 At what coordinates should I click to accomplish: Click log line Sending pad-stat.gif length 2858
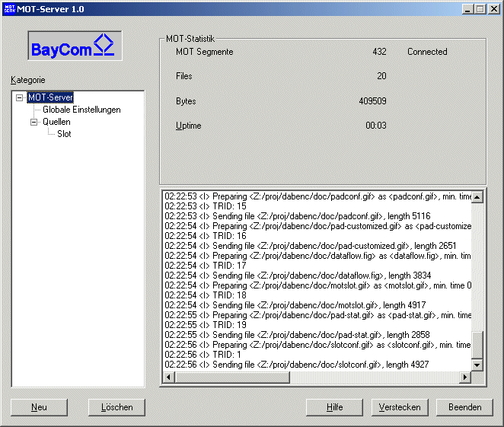[298, 335]
